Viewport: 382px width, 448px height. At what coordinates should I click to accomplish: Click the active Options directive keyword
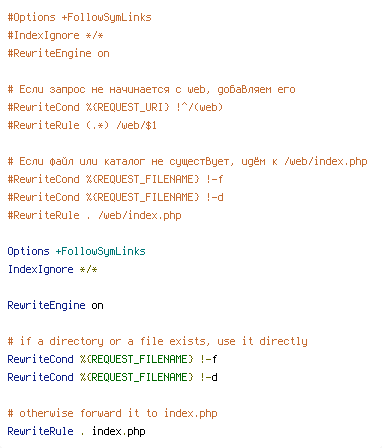tap(28, 251)
